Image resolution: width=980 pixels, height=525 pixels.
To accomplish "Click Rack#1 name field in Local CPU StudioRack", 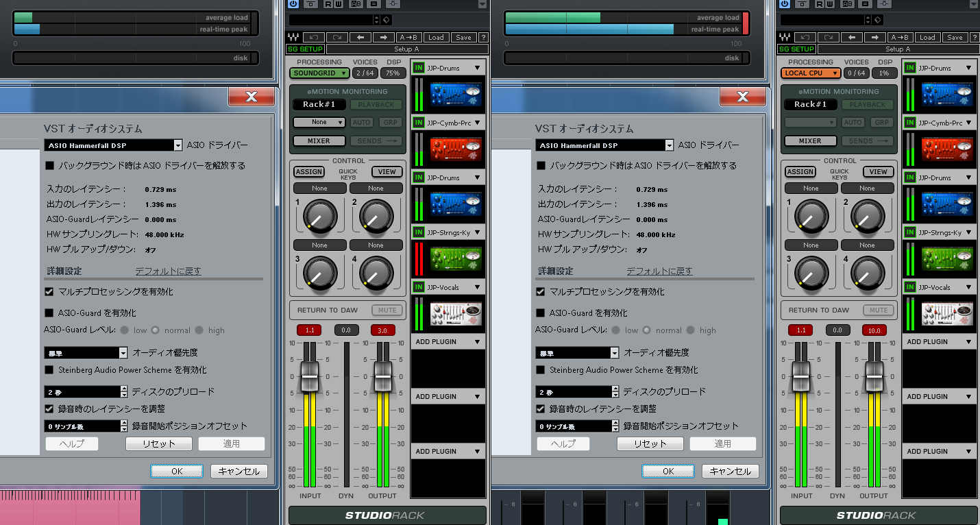I will [x=811, y=104].
